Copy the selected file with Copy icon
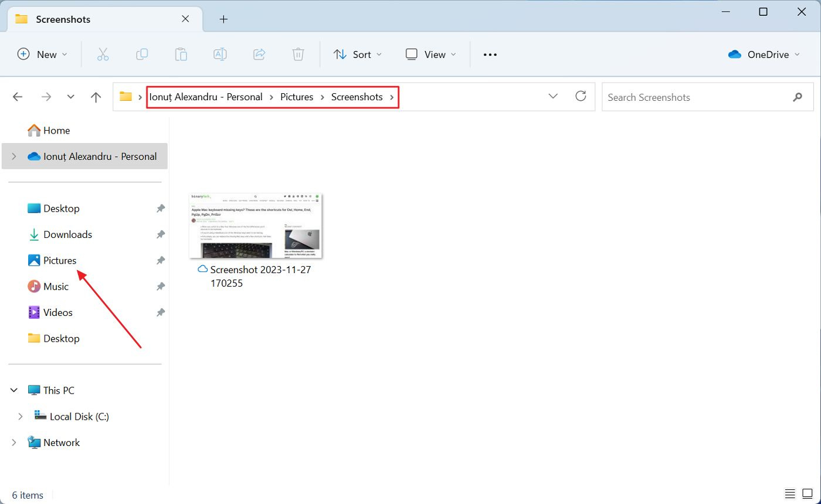This screenshot has height=504, width=821. point(142,54)
